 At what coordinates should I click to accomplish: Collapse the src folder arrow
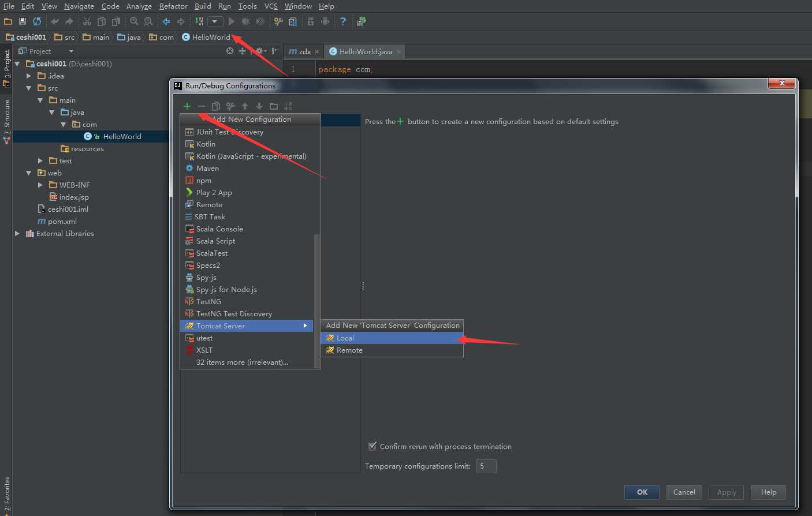point(29,88)
